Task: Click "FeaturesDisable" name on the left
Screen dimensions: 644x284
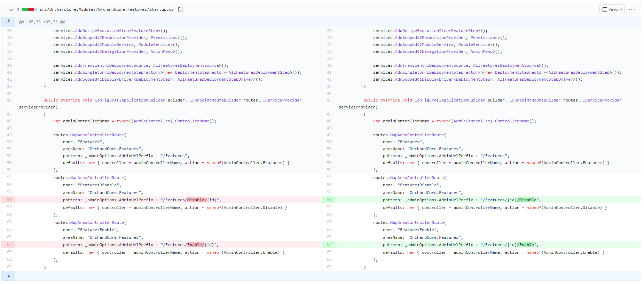Action: [98, 185]
